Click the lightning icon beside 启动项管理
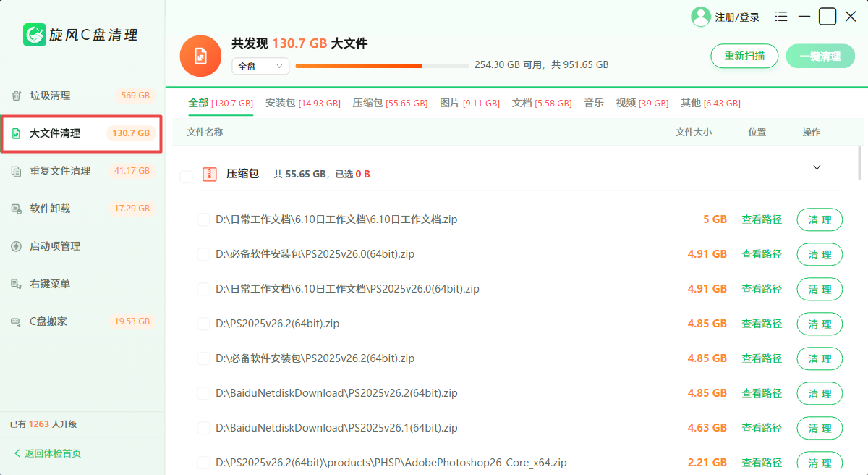This screenshot has width=868, height=475. [x=16, y=246]
